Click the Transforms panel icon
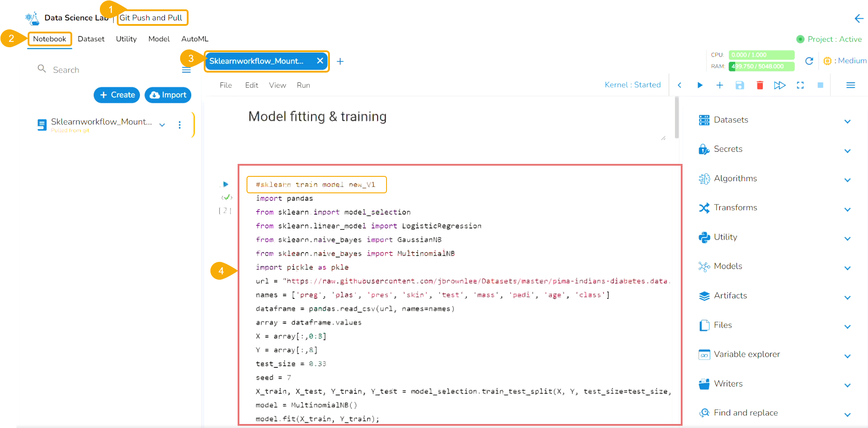 (x=704, y=208)
